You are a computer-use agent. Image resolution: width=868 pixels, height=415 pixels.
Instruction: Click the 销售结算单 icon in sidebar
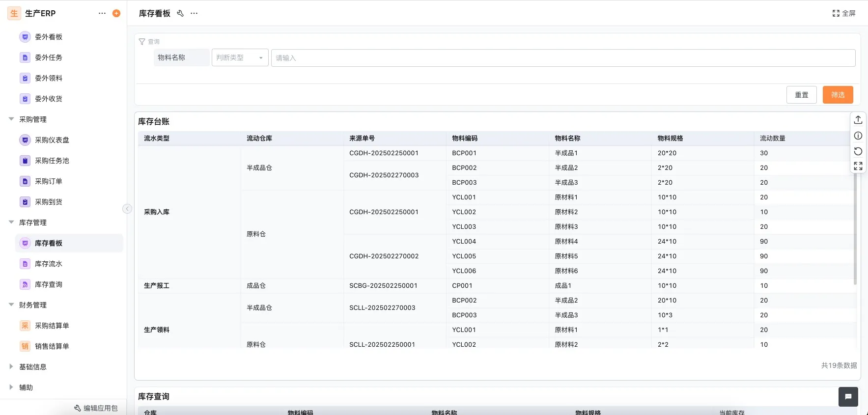25,346
